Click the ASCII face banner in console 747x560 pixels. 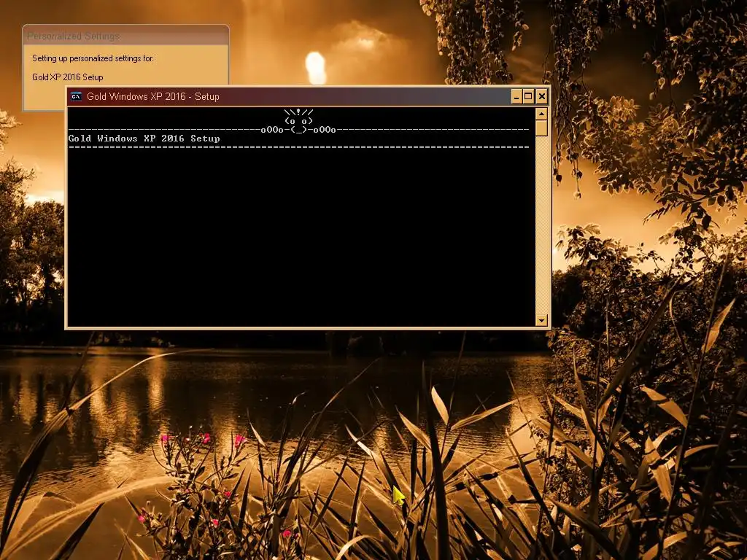[x=298, y=122]
